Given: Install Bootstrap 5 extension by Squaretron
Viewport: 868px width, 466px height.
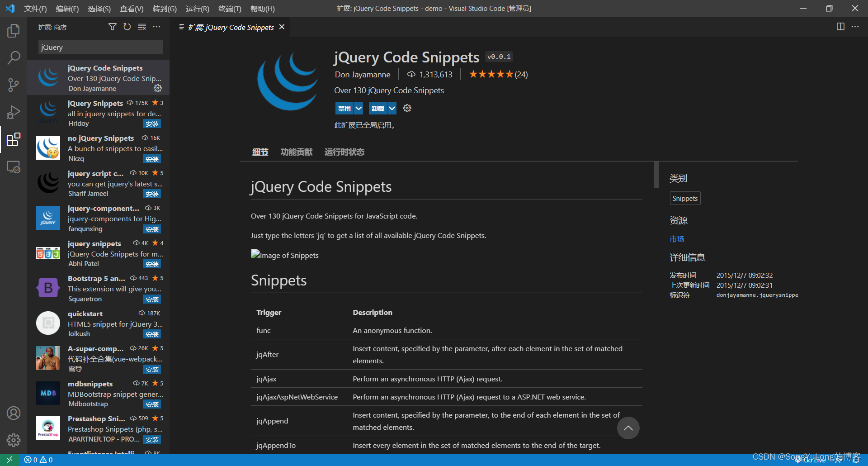Looking at the screenshot, I should coord(152,300).
